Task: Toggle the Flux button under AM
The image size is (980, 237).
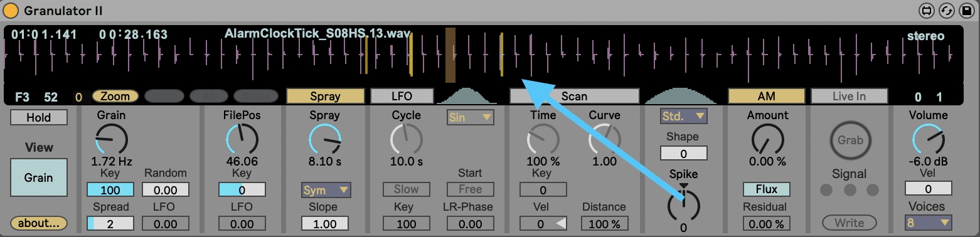Action: tap(766, 189)
